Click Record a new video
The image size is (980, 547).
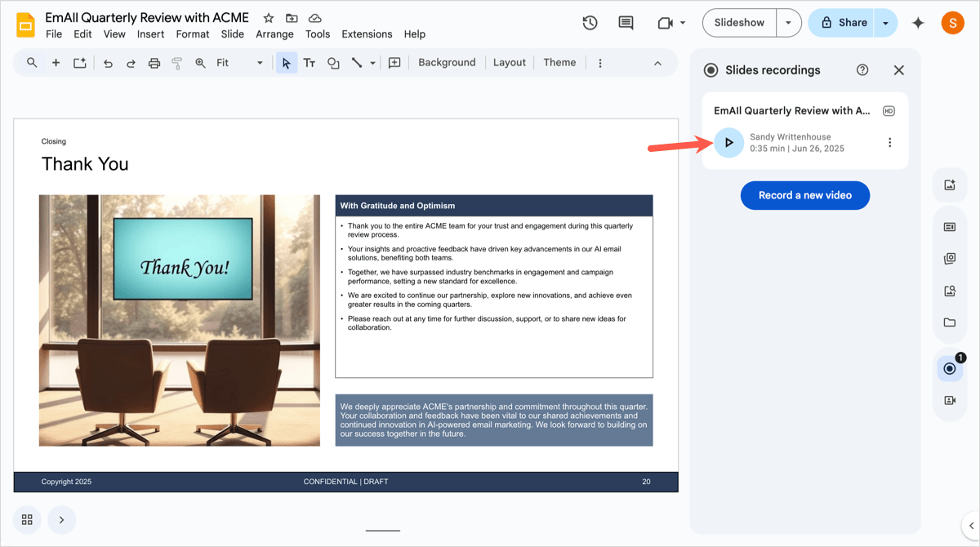pos(804,195)
